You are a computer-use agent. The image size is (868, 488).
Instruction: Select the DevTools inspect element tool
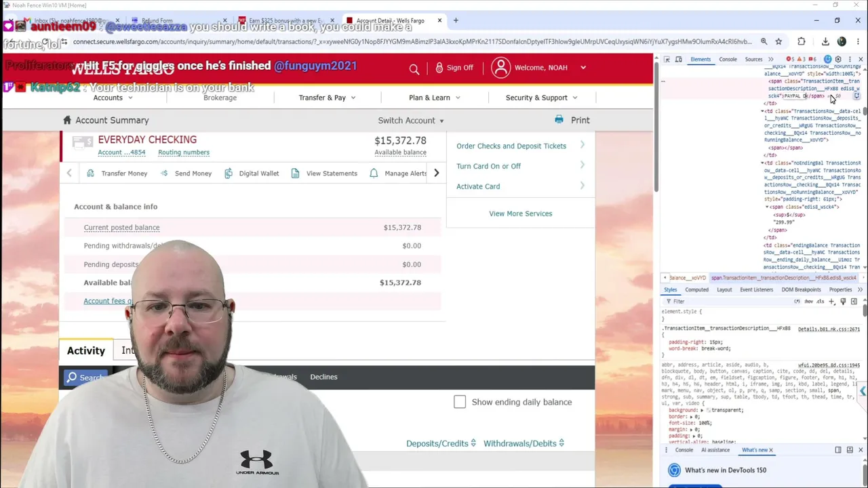pyautogui.click(x=667, y=60)
